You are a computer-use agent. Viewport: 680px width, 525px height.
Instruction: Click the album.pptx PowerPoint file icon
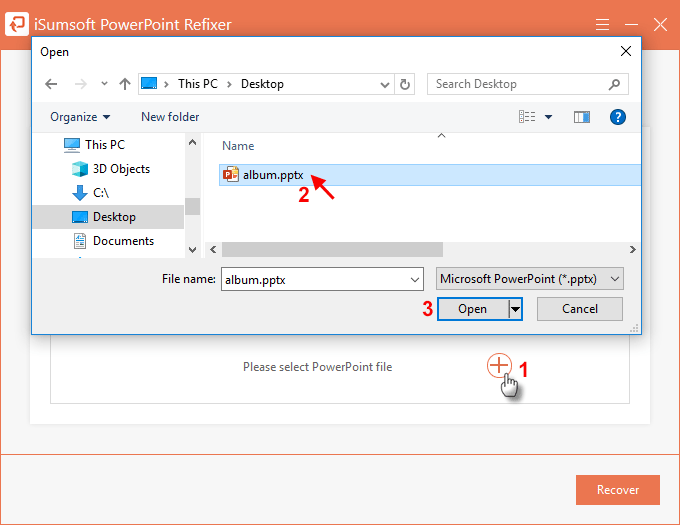[230, 174]
